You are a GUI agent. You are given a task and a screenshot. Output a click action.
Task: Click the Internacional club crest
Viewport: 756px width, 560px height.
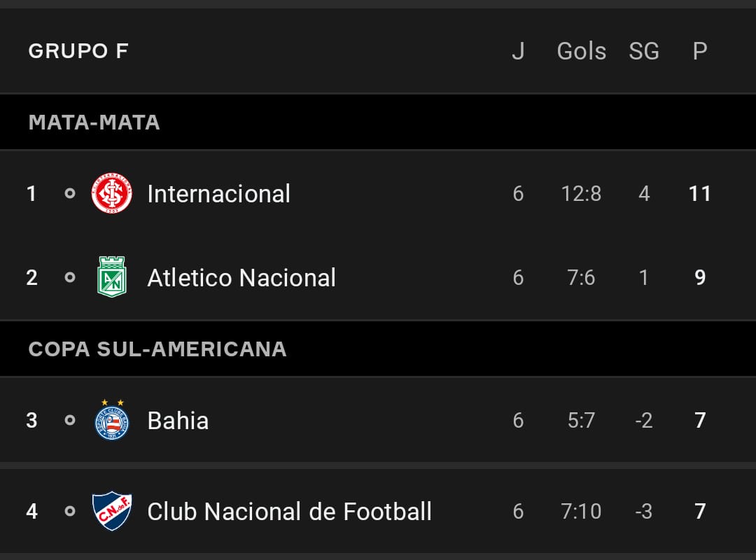pos(112,193)
